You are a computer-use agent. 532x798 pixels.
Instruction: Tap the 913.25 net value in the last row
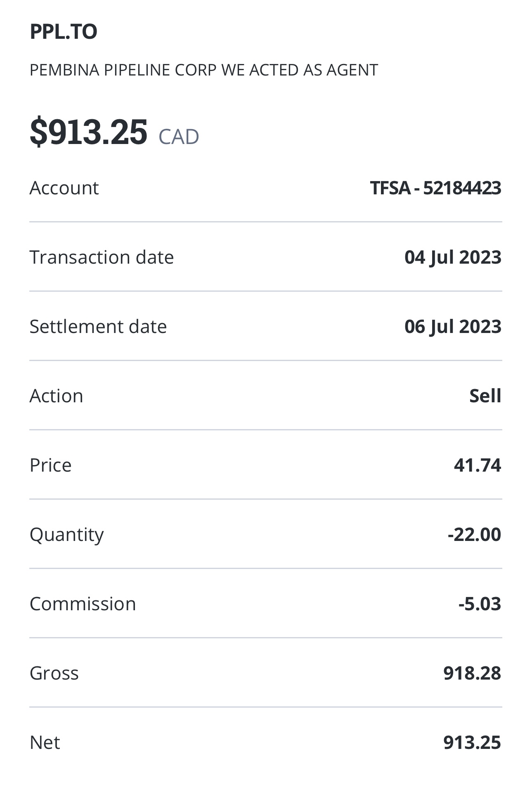click(472, 742)
